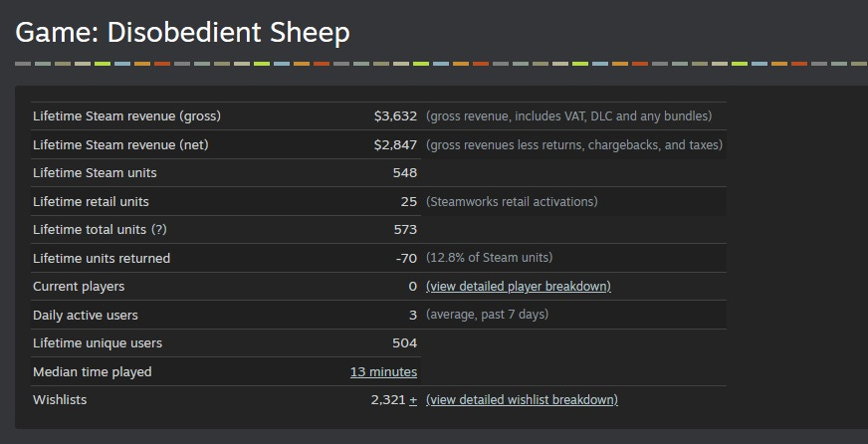868x444 pixels.
Task: Click the Daily active users label
Action: click(x=86, y=315)
